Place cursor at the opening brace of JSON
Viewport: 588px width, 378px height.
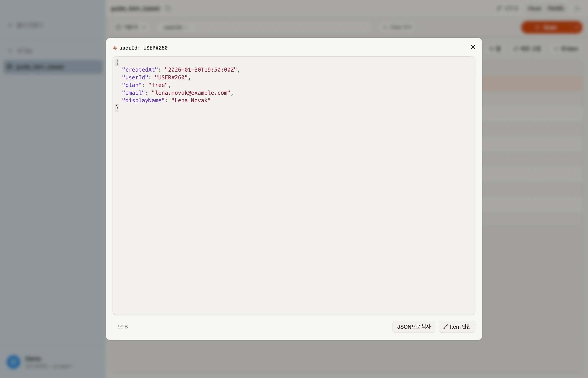117,62
